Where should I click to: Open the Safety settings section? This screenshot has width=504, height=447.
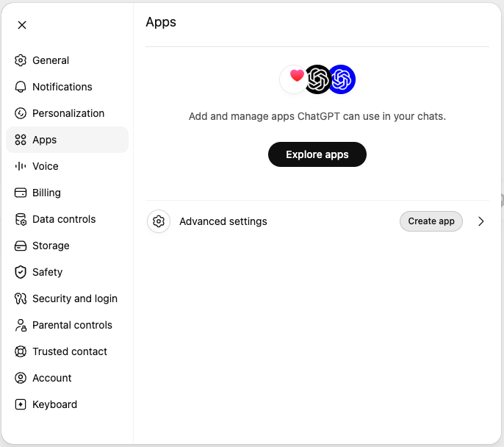(67, 272)
